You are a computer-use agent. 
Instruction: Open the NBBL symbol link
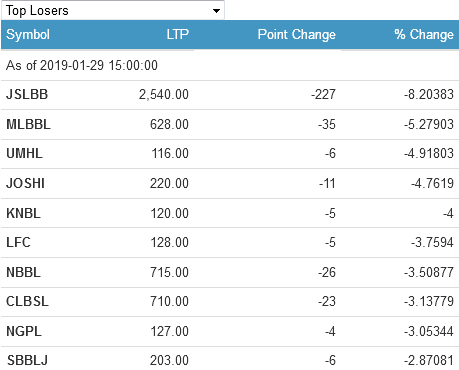coord(23,272)
